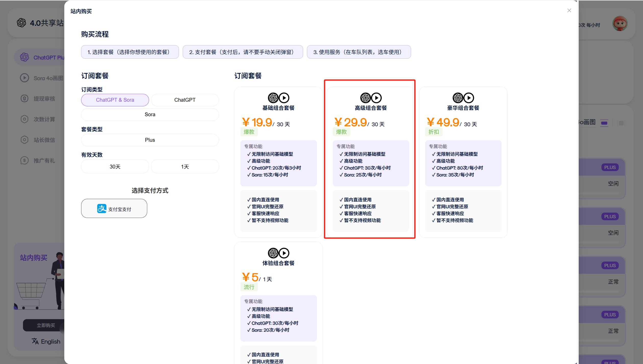The height and width of the screenshot is (364, 643).
Task: Close the 站内购买 dialog
Action: pyautogui.click(x=569, y=10)
